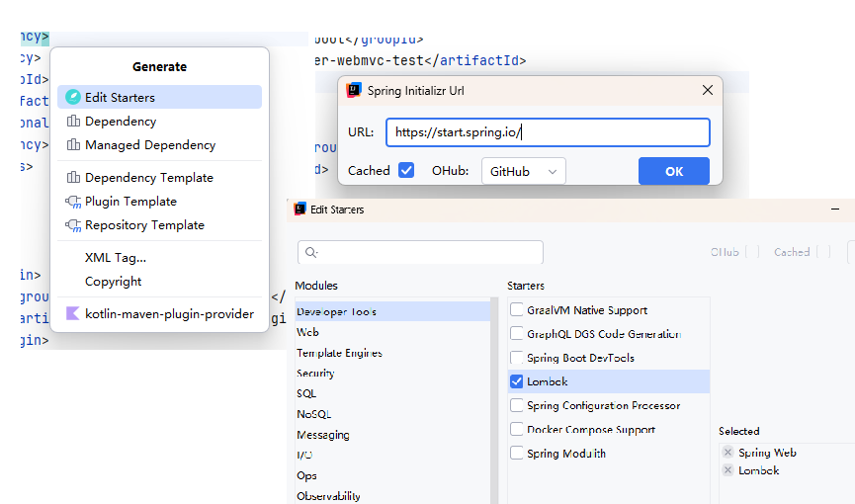Remove Lombok from Selected list
Viewport: 855px width, 504px height.
pos(727,470)
